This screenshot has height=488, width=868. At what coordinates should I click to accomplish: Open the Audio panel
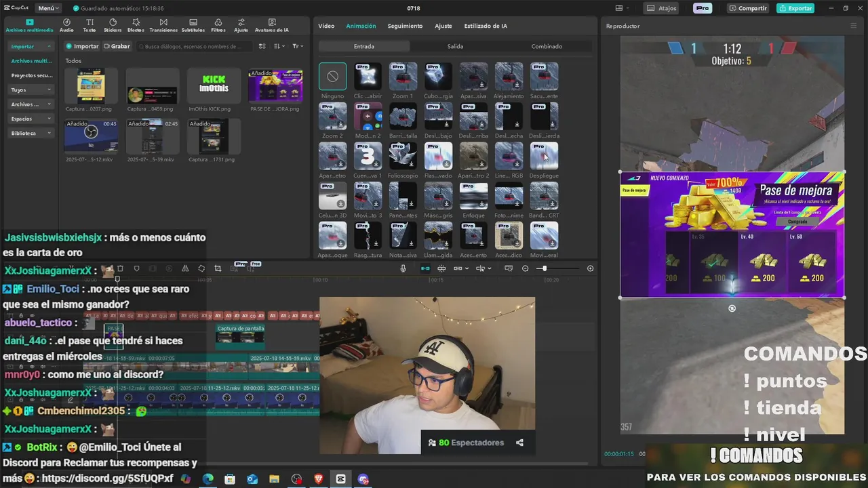point(66,26)
